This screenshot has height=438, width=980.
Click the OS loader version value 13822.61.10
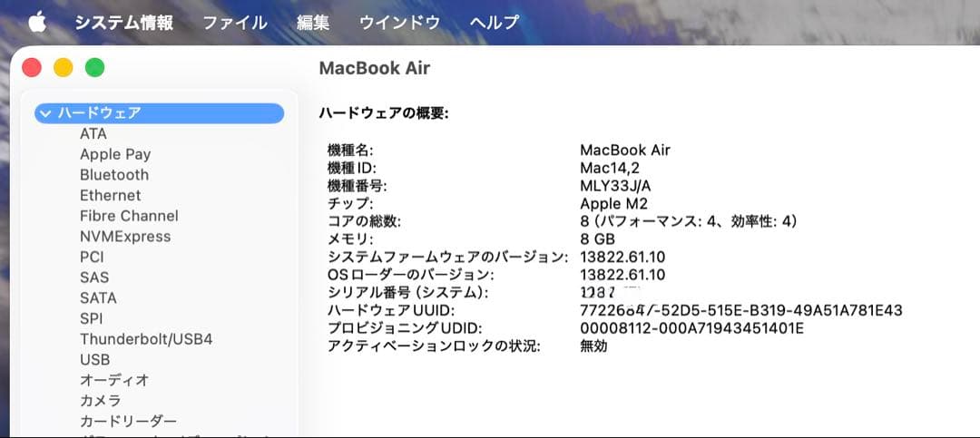point(622,275)
